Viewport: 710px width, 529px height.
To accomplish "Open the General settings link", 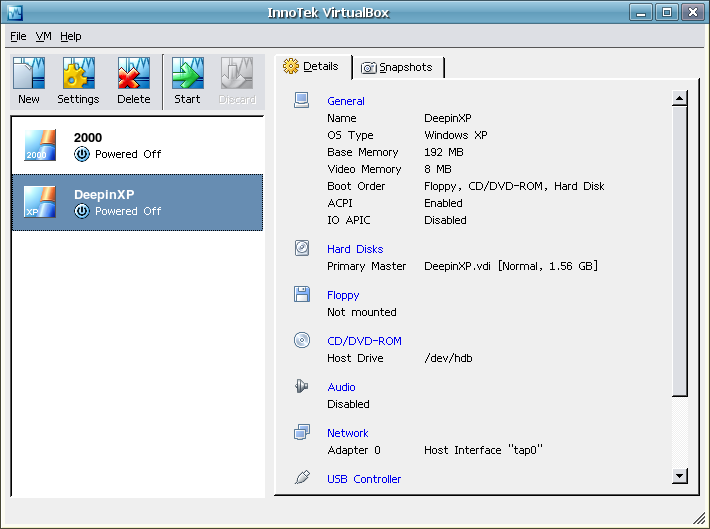I will coord(346,101).
